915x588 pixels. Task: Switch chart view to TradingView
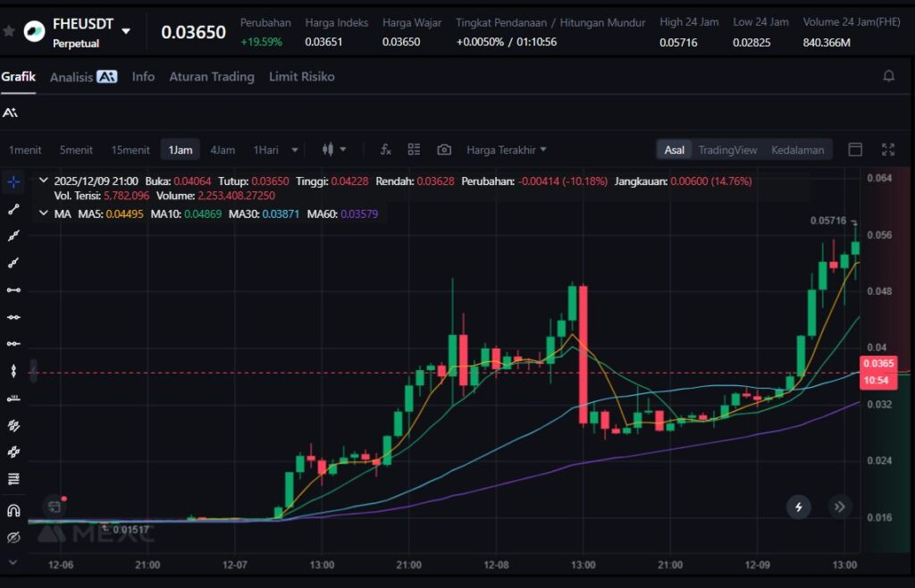[727, 150]
